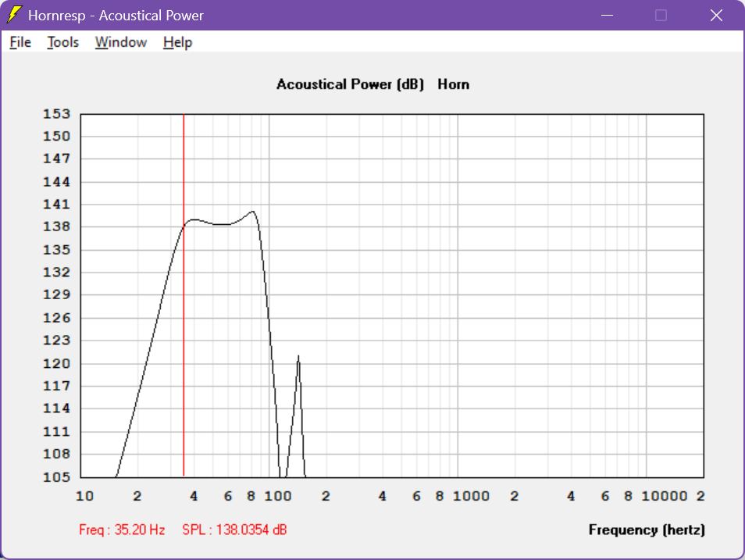Click the 153 value on the y-axis
The image size is (745, 560).
click(x=56, y=113)
